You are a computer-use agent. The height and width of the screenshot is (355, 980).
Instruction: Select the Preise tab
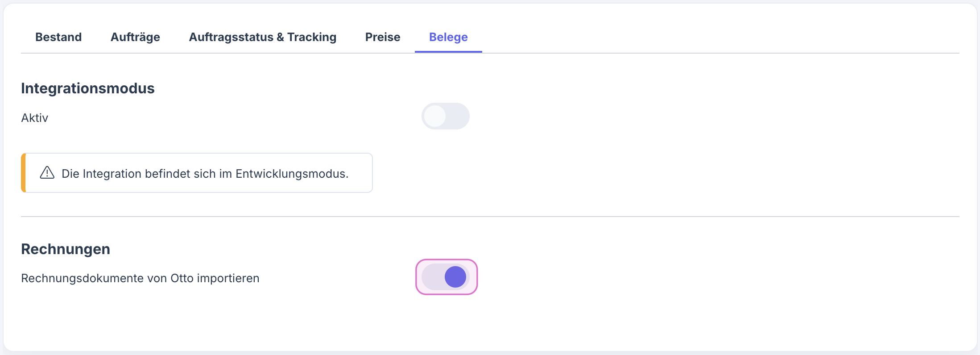[382, 37]
